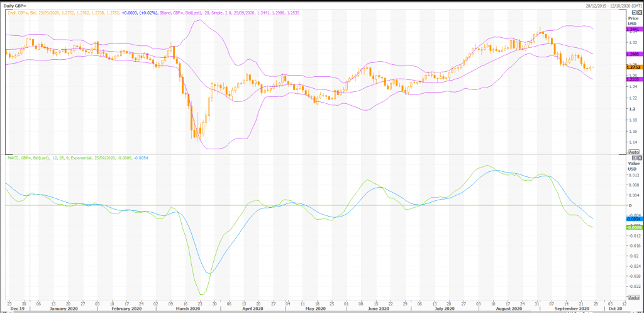Viewport: 644px width, 313px height.
Task: Minimize the MACD indicator pane
Action: pos(633,157)
